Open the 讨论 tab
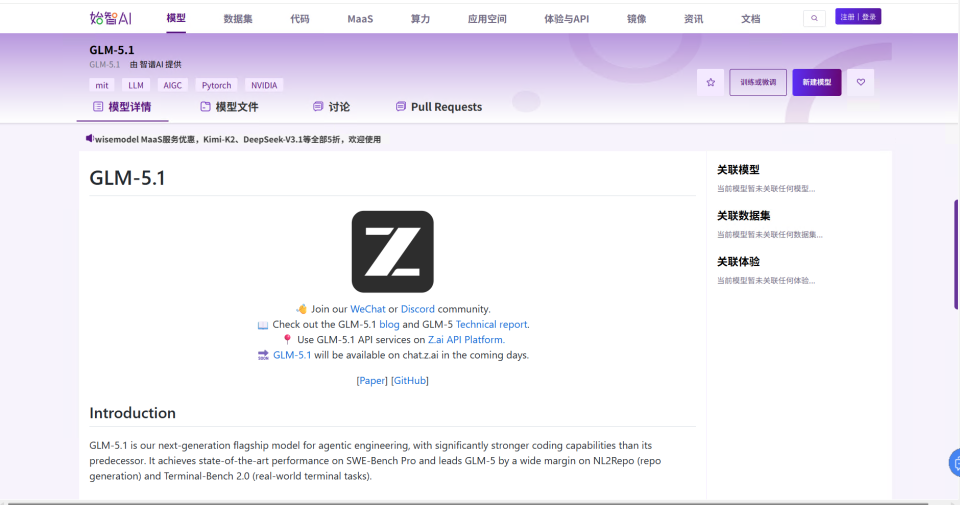 coord(332,107)
